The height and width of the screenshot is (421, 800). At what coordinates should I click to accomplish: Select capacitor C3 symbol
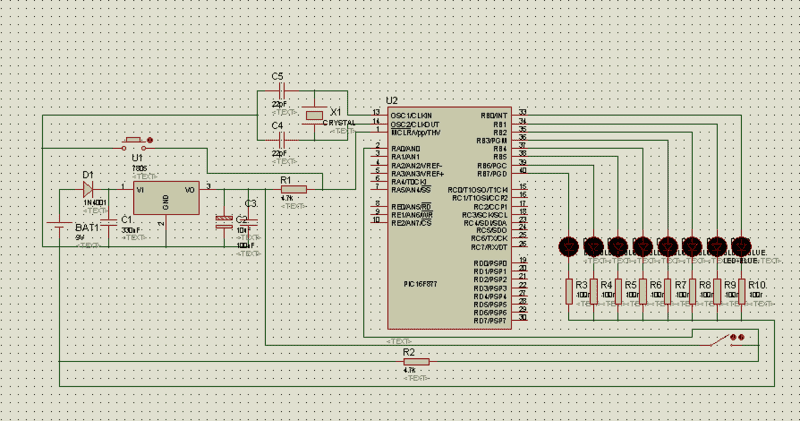pyautogui.click(x=249, y=222)
